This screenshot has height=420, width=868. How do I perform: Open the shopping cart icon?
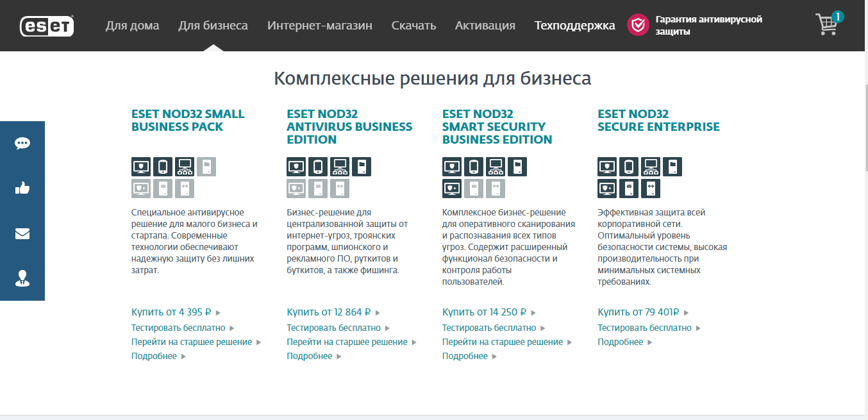[x=827, y=24]
